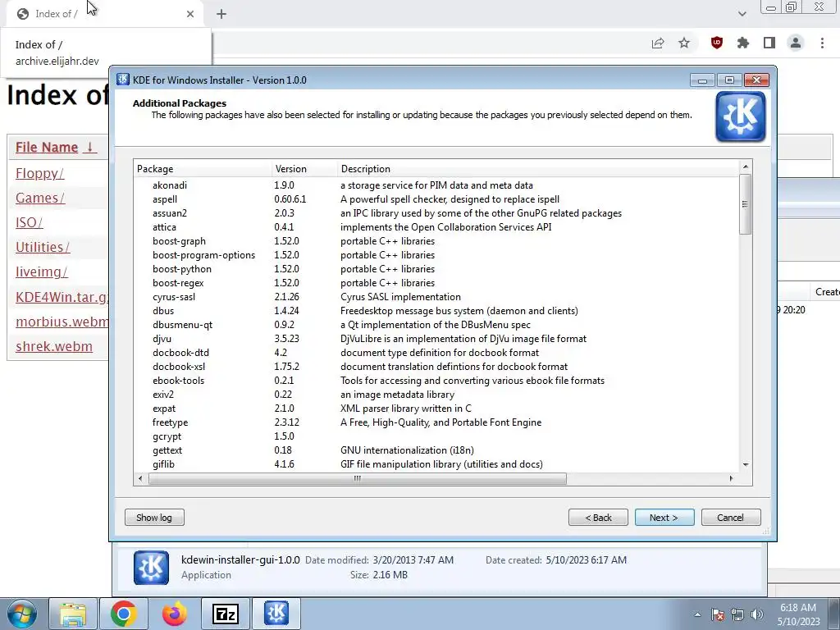This screenshot has width=840, height=630.
Task: Select the boost-python package row
Action: (436, 269)
